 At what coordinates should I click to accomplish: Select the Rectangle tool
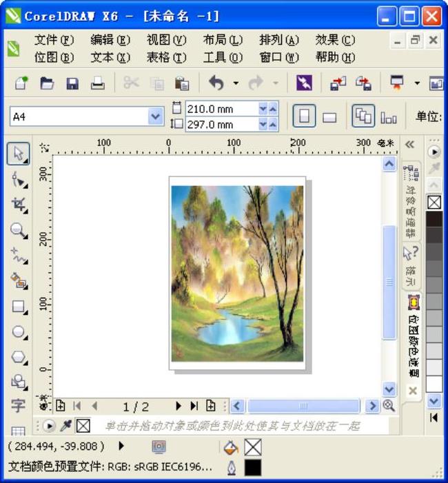(x=19, y=307)
